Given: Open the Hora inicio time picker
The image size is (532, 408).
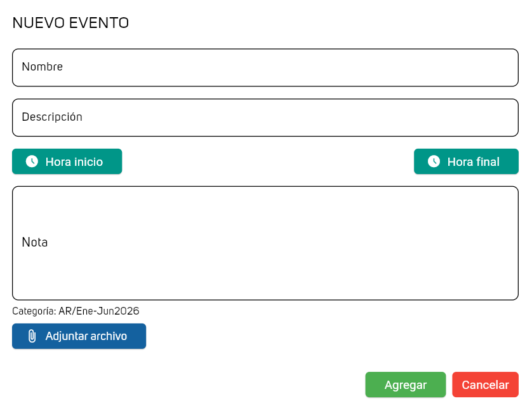Looking at the screenshot, I should point(67,161).
